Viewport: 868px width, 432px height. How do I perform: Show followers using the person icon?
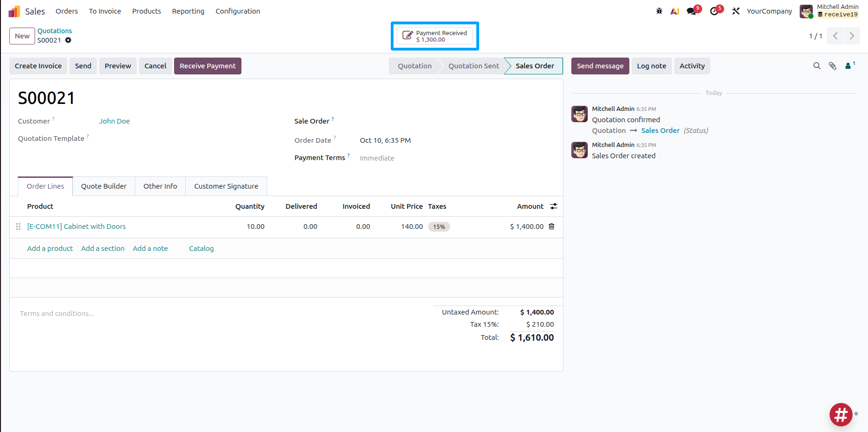pos(849,66)
